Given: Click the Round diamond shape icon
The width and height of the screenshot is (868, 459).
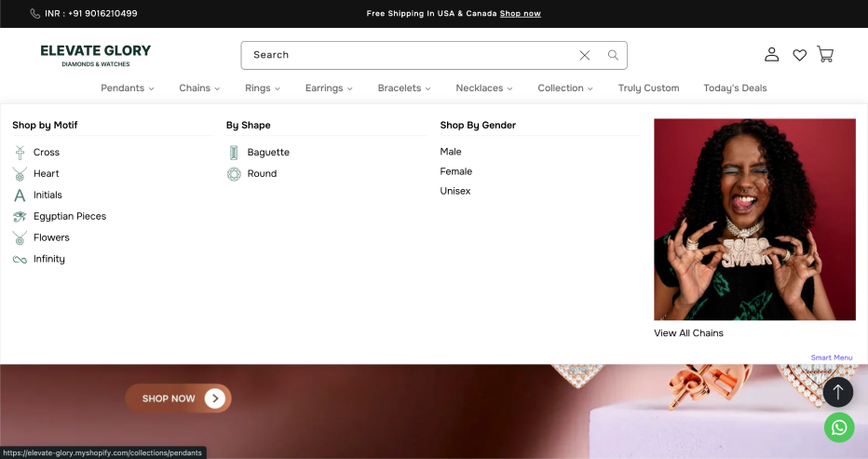Looking at the screenshot, I should [x=234, y=174].
